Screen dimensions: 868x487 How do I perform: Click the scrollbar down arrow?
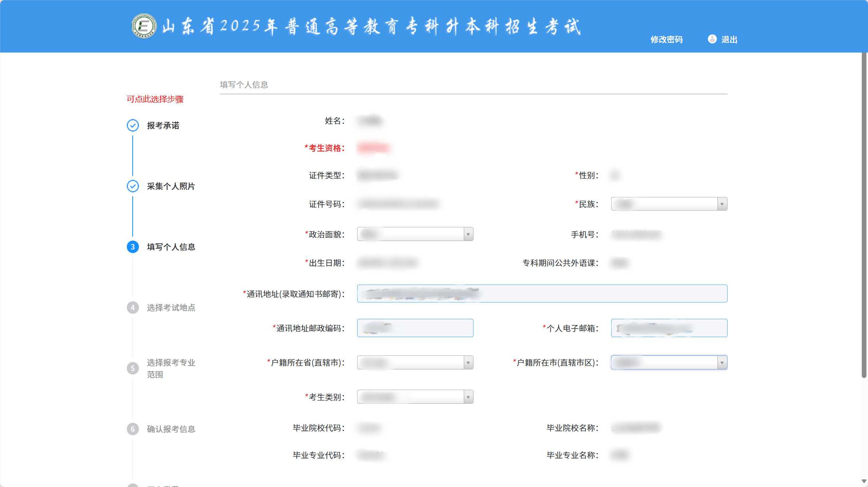click(x=864, y=482)
